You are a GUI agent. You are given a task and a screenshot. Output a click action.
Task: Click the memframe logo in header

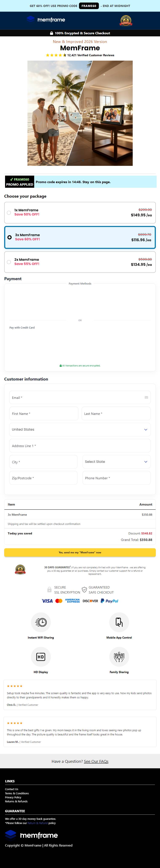46,20
